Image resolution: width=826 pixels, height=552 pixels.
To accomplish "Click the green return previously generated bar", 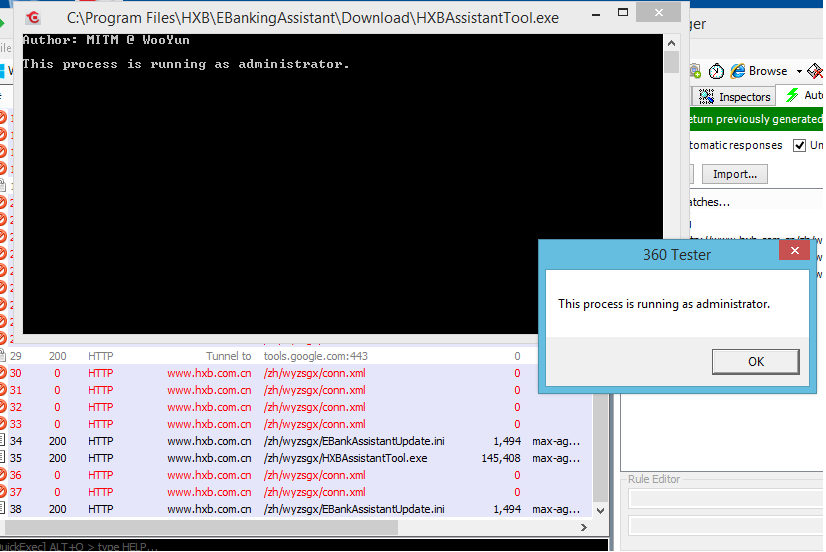I will pos(756,120).
